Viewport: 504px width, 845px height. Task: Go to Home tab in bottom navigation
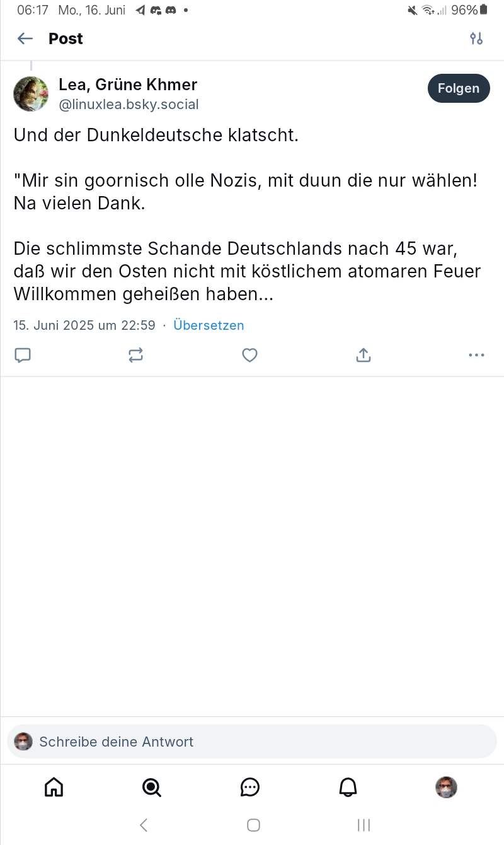click(54, 787)
